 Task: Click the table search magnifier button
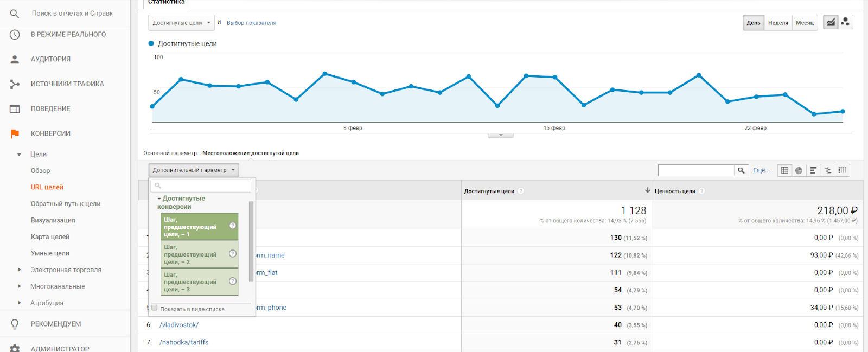[x=741, y=170]
